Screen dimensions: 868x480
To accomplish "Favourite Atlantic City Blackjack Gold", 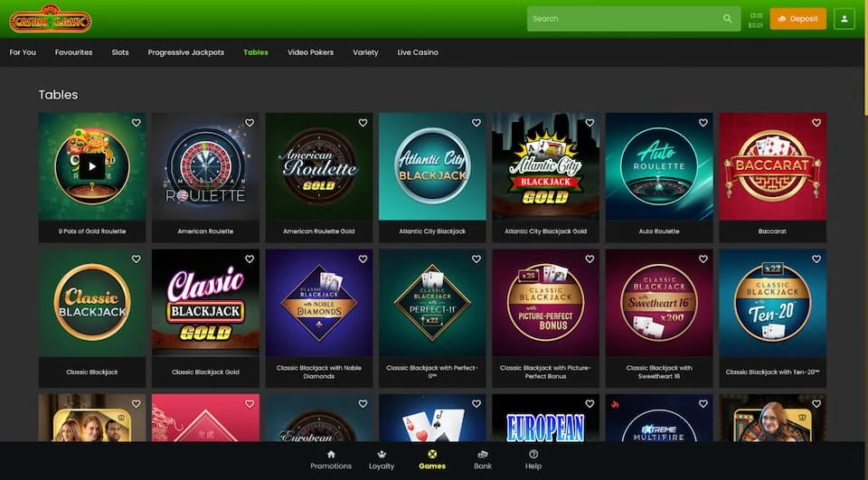I will (590, 123).
